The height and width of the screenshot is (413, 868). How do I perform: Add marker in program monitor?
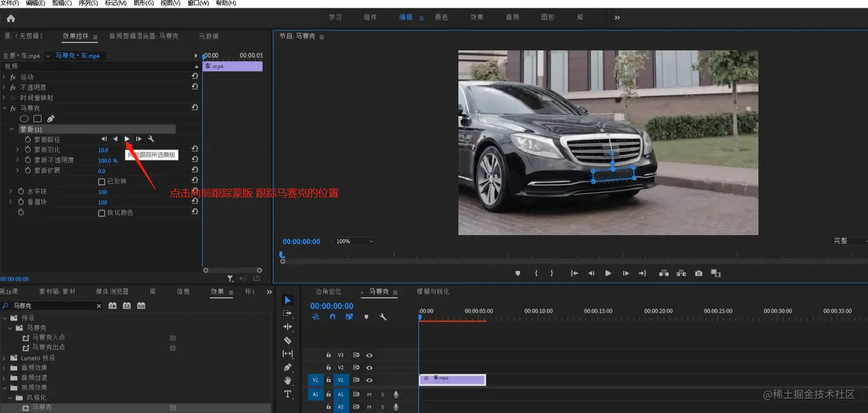coord(517,273)
